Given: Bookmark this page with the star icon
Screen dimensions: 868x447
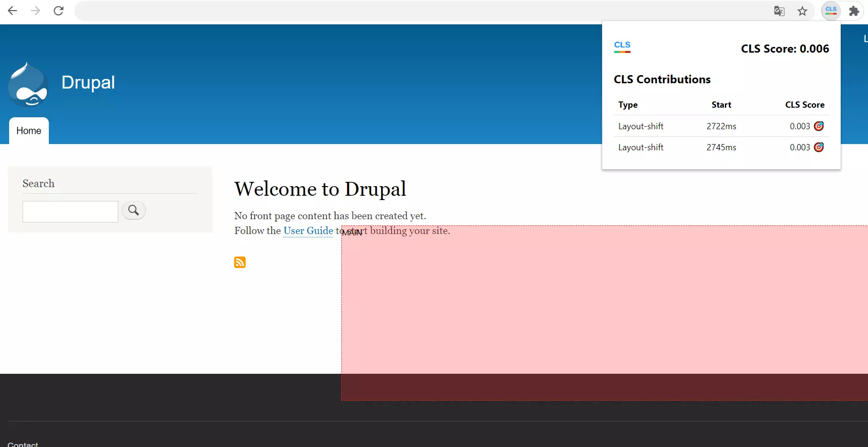Looking at the screenshot, I should pyautogui.click(x=802, y=11).
